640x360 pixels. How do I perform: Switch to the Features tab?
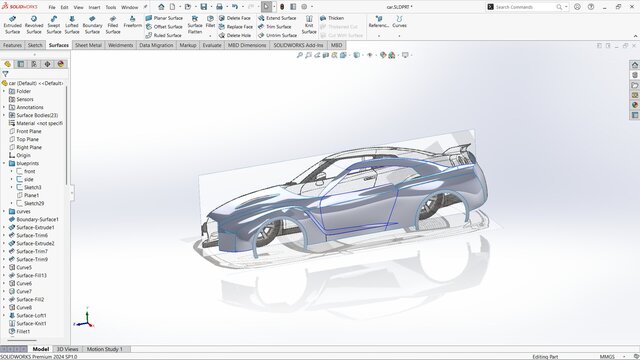pyautogui.click(x=12, y=45)
